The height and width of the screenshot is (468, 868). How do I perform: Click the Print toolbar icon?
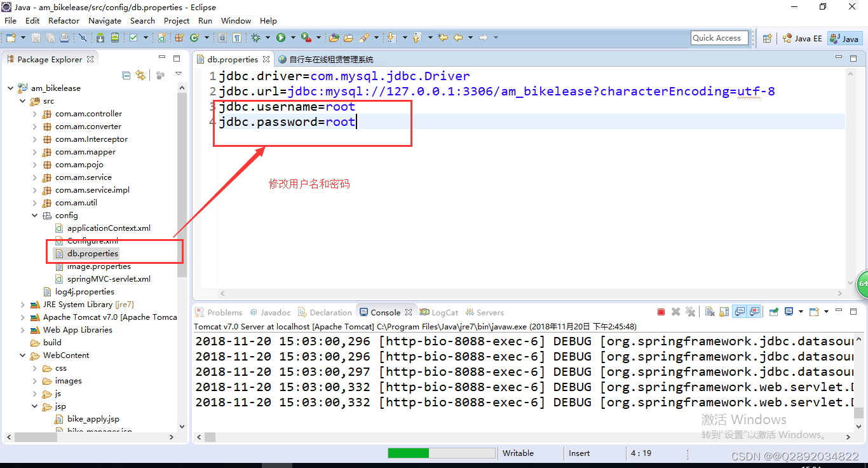64,38
